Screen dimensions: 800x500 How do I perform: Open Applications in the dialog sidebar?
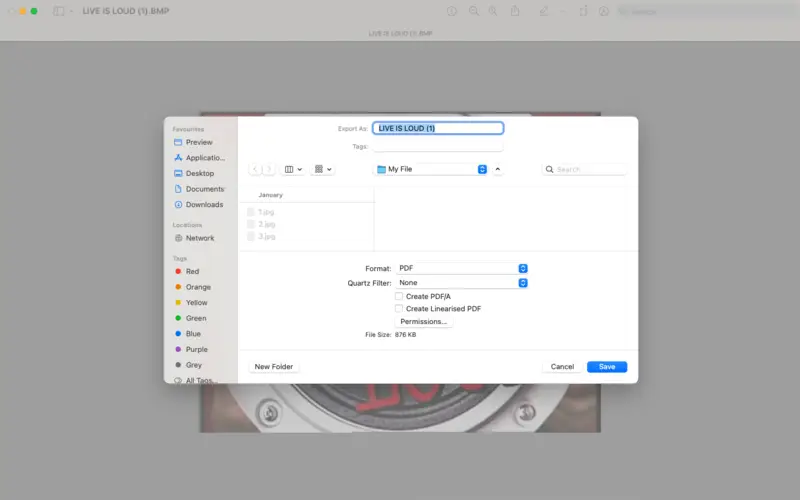tap(199, 158)
